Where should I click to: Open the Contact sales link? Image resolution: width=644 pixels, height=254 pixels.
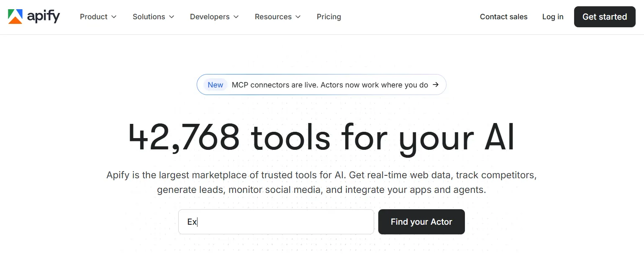tap(504, 17)
